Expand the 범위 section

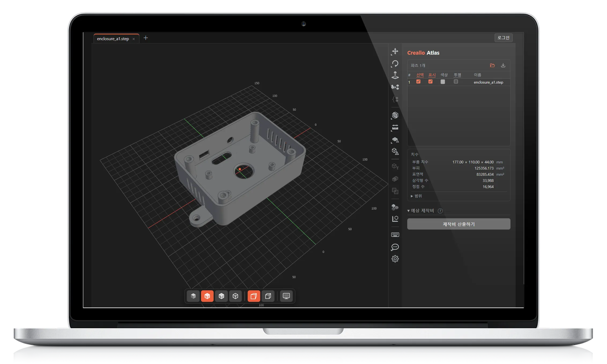[x=416, y=196]
